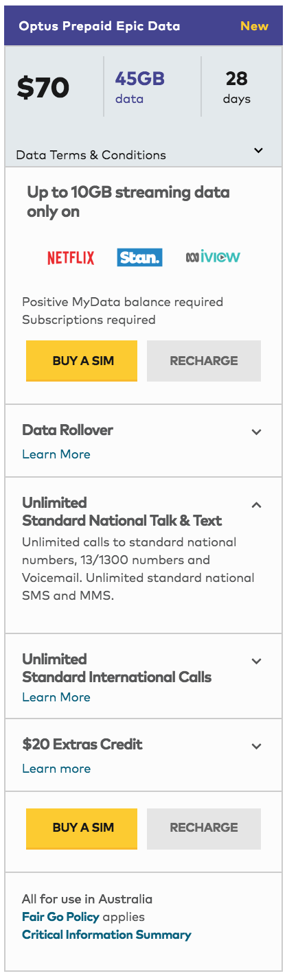
Task: Open the Fair Go Policy link
Action: coord(60,917)
